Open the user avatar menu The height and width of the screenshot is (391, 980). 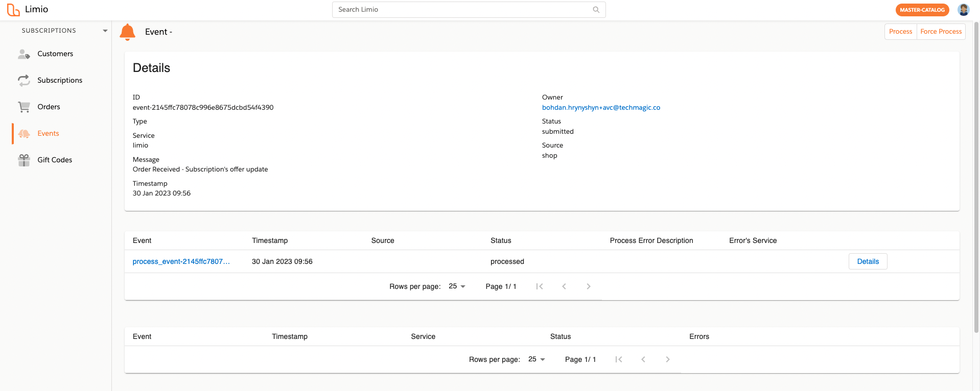pyautogui.click(x=964, y=10)
